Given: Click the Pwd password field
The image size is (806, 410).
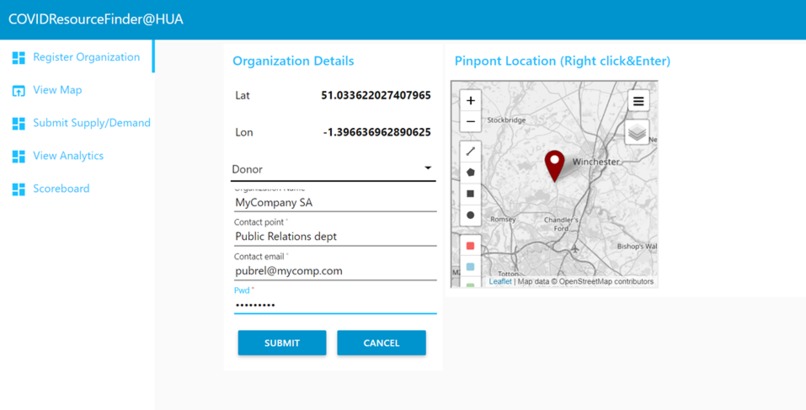Looking at the screenshot, I should click(335, 305).
